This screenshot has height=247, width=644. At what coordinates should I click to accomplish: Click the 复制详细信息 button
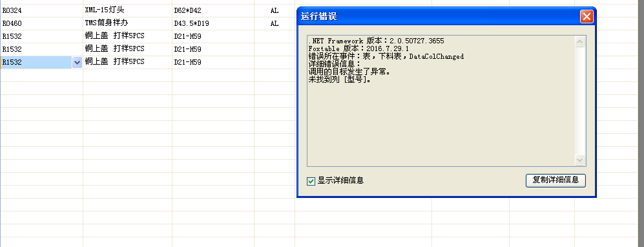click(x=556, y=180)
